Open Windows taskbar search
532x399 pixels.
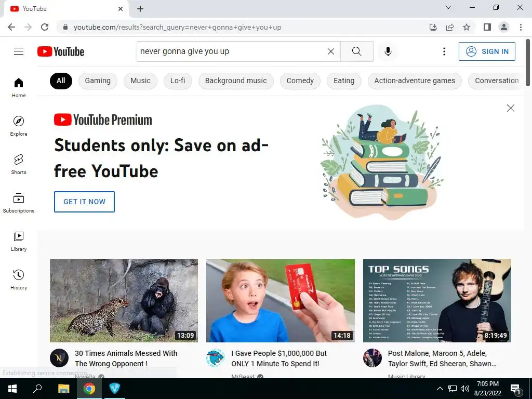pyautogui.click(x=37, y=389)
